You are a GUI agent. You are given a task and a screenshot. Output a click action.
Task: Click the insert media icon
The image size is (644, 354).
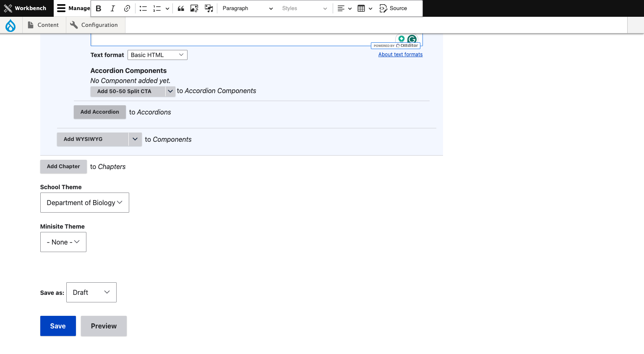pos(209,8)
